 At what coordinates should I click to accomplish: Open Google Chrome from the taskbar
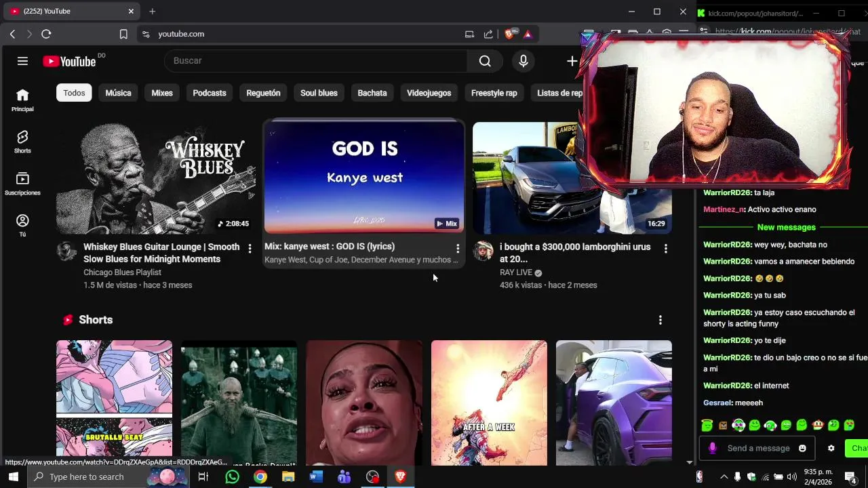[x=260, y=477]
